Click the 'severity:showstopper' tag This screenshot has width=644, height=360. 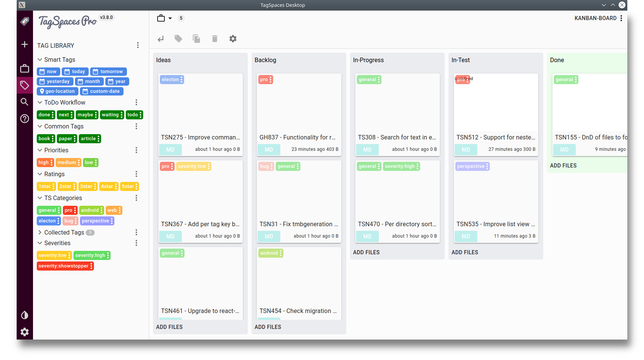pos(65,266)
